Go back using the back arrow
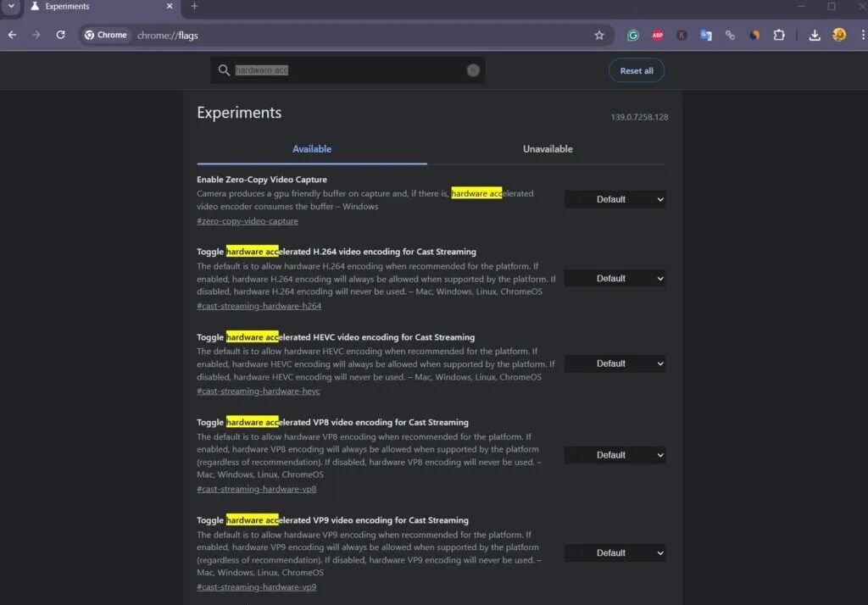868x605 pixels. pyautogui.click(x=12, y=35)
